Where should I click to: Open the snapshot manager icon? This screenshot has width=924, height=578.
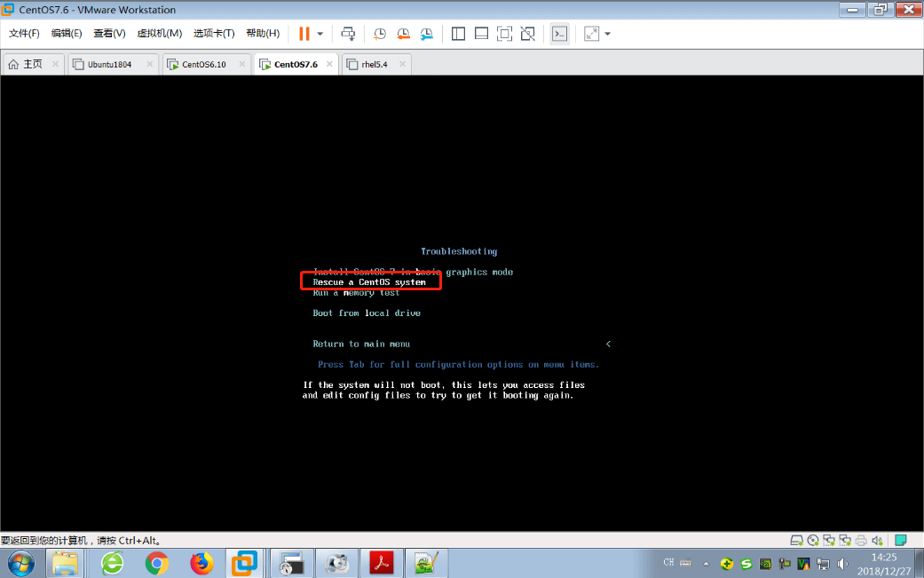427,34
